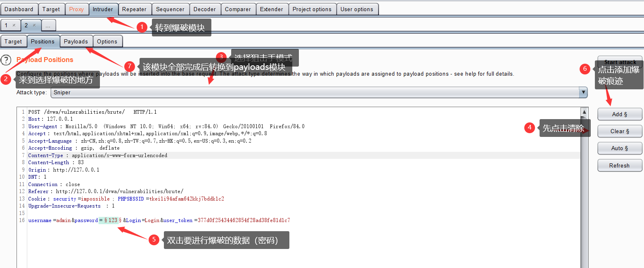Screen dimensions: 644x268
Task: Close Intruder tab 2 with its x
Action: pos(34,25)
